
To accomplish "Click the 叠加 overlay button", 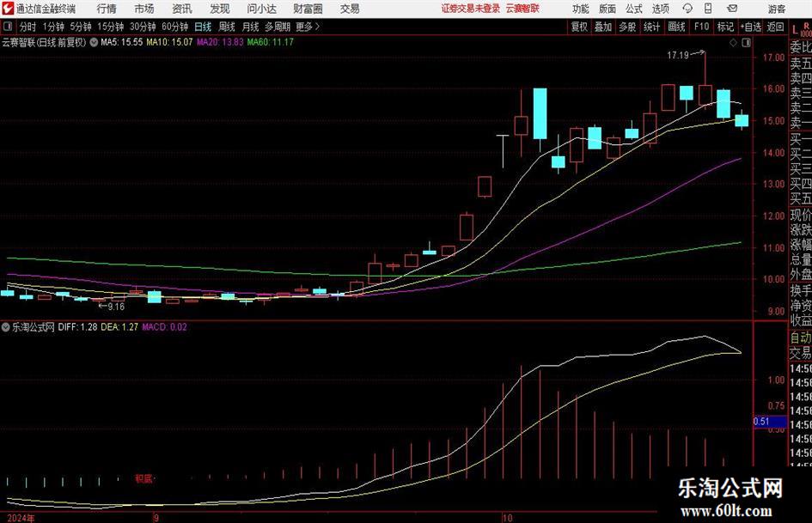I will pyautogui.click(x=603, y=27).
